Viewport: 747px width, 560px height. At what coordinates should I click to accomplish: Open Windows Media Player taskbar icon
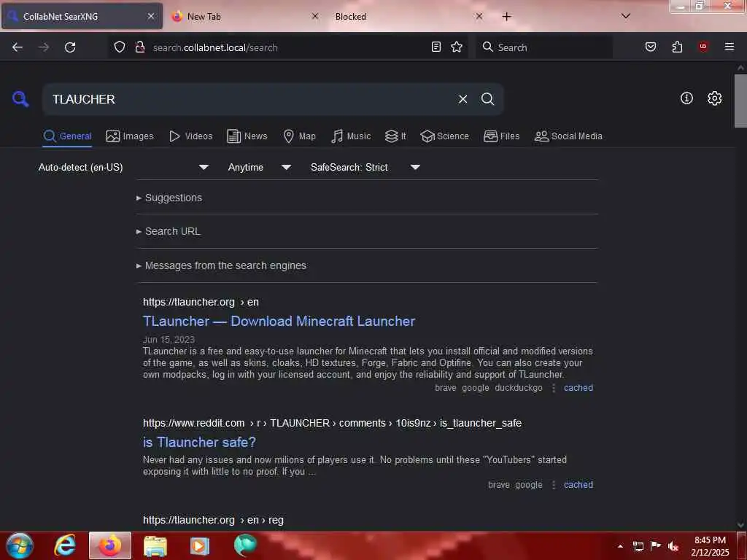click(200, 546)
